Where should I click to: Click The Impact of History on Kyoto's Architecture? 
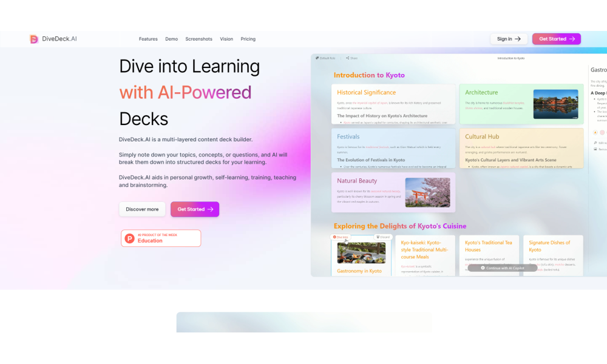(x=382, y=116)
